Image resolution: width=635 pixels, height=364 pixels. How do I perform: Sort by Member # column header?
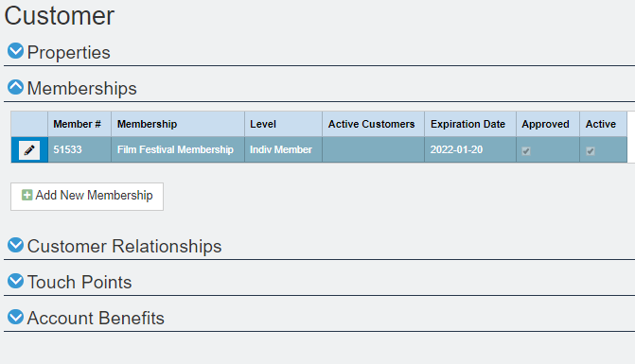[77, 124]
